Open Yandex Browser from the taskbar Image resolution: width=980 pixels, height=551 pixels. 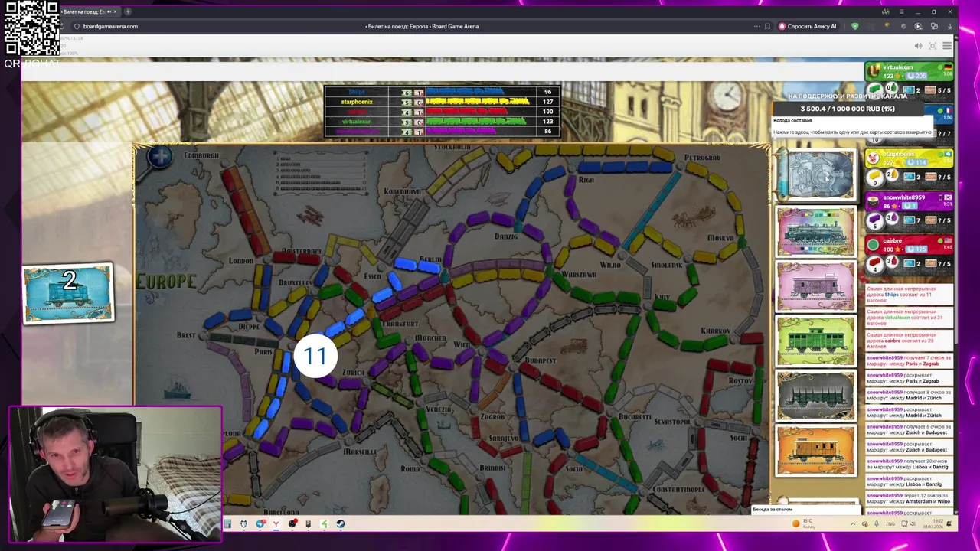click(x=276, y=524)
